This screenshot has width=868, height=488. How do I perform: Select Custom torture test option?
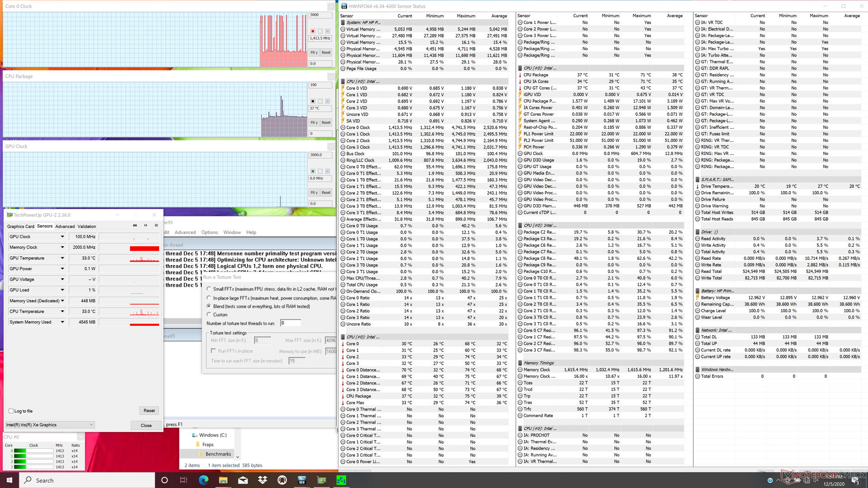[209, 314]
